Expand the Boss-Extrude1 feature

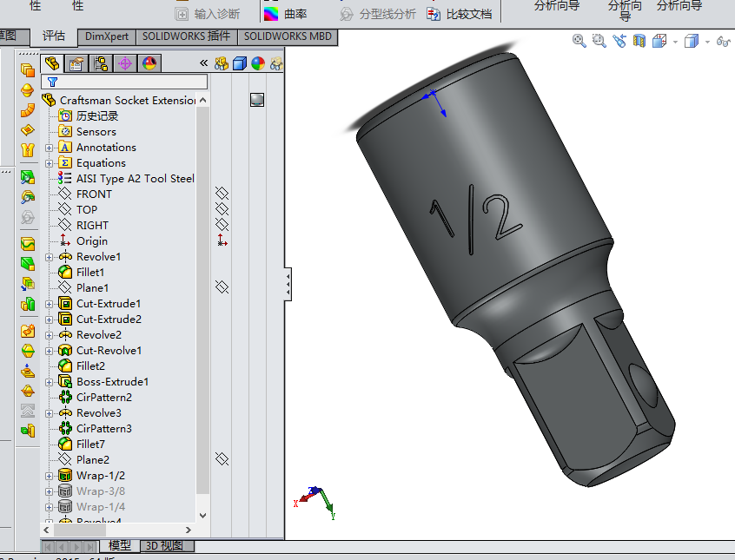[49, 382]
